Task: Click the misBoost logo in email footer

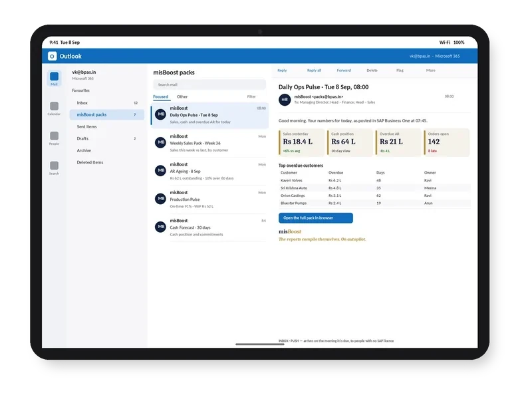Action: [290, 231]
